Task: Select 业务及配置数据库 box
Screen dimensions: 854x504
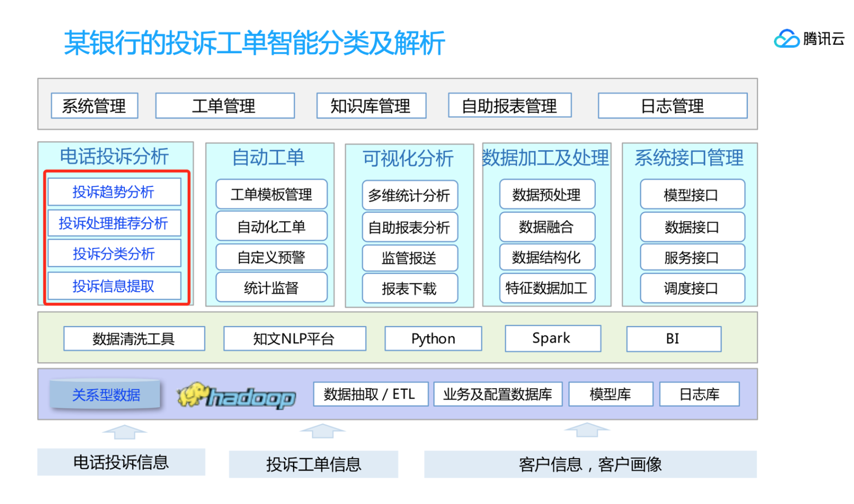Action: point(498,394)
